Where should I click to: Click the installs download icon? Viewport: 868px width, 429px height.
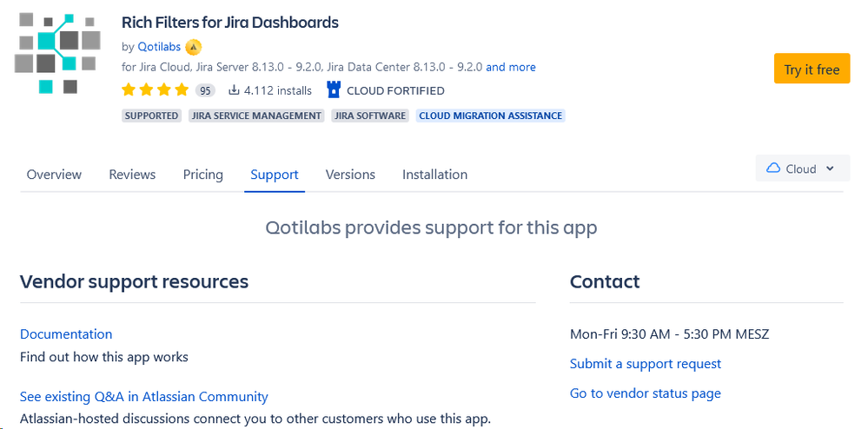[235, 90]
